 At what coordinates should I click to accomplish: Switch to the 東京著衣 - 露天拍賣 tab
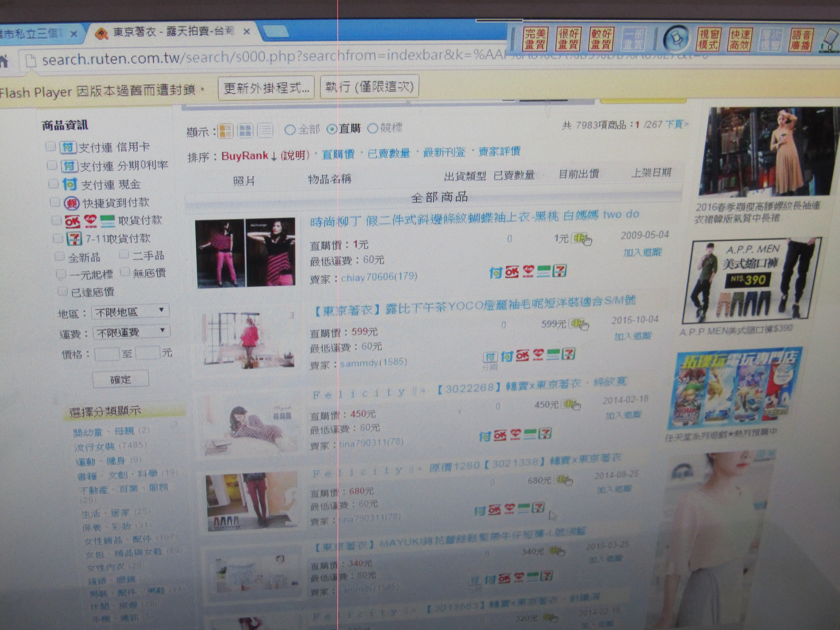[173, 32]
